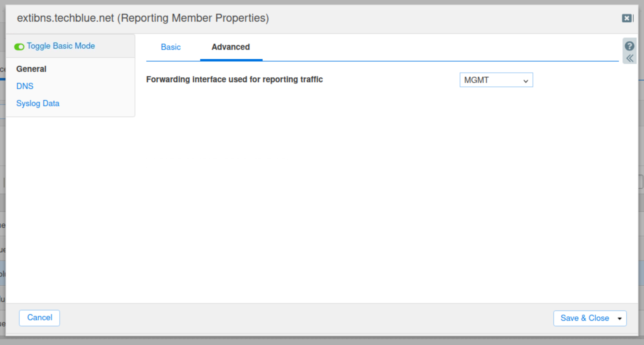Select the General section in sidebar
Viewport: 644px width, 345px height.
point(31,69)
